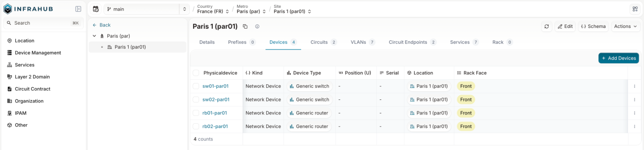644x150 pixels.
Task: Open the rb01-par01 device link
Action: coord(215,113)
